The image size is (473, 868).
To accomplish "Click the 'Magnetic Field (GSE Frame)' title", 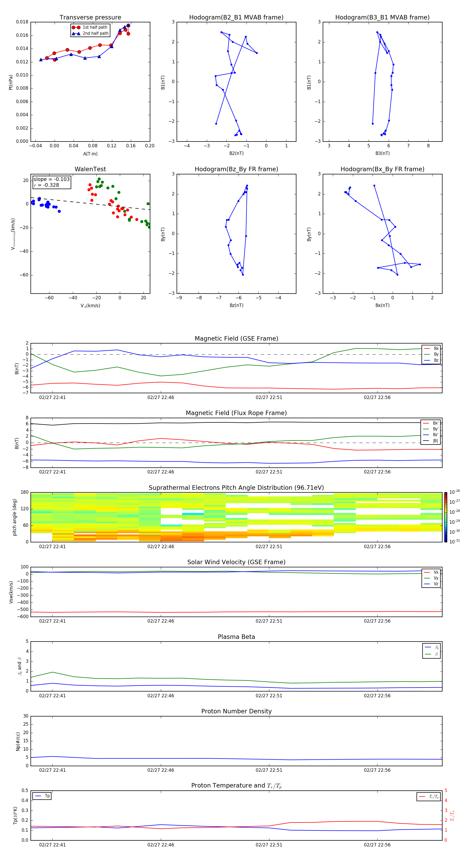I will [x=236, y=339].
